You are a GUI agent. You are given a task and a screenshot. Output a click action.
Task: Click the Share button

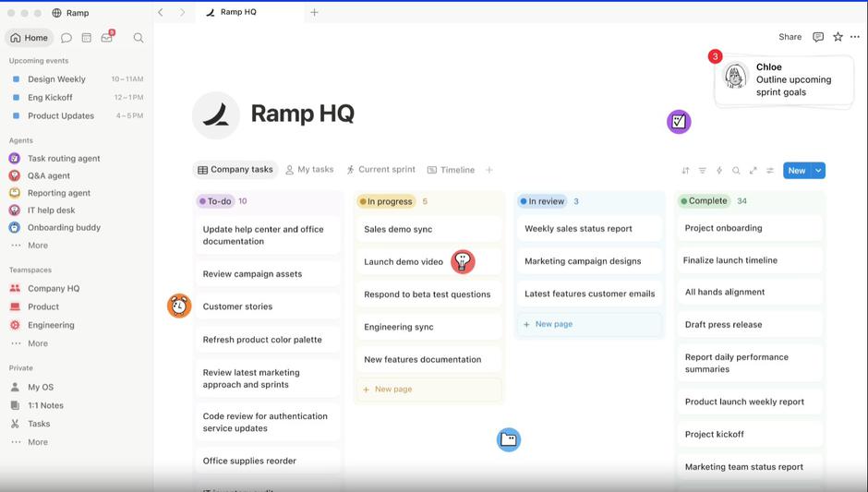coord(790,37)
